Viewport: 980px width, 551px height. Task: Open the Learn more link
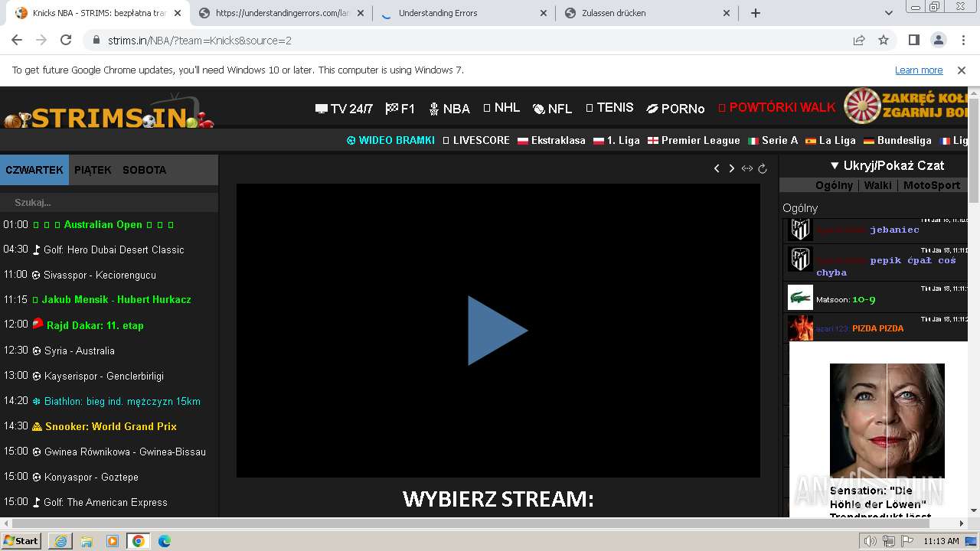(x=919, y=70)
